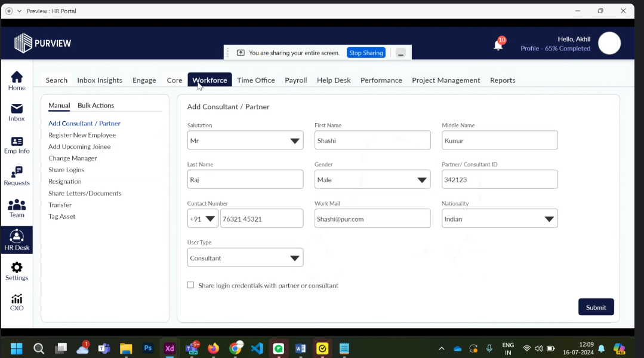Screen dimensions: 644x358
Task: Click the Submit button
Action: (x=596, y=307)
